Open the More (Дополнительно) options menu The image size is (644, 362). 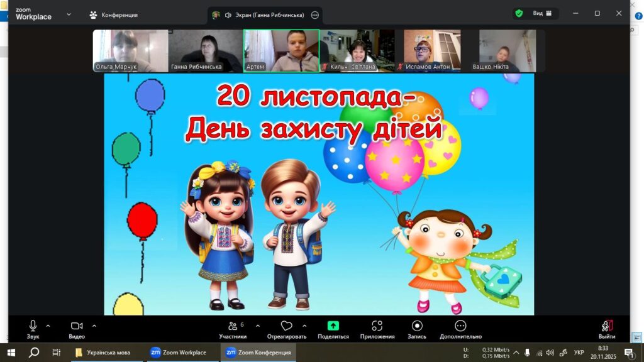tap(460, 329)
